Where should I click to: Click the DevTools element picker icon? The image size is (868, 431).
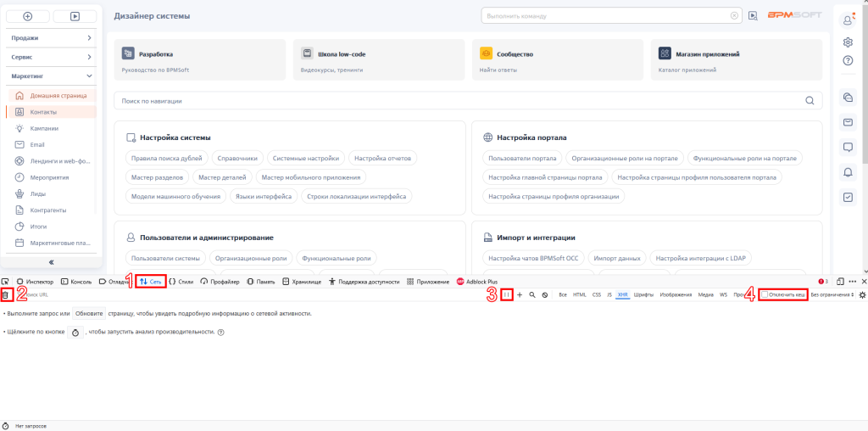[x=5, y=282]
